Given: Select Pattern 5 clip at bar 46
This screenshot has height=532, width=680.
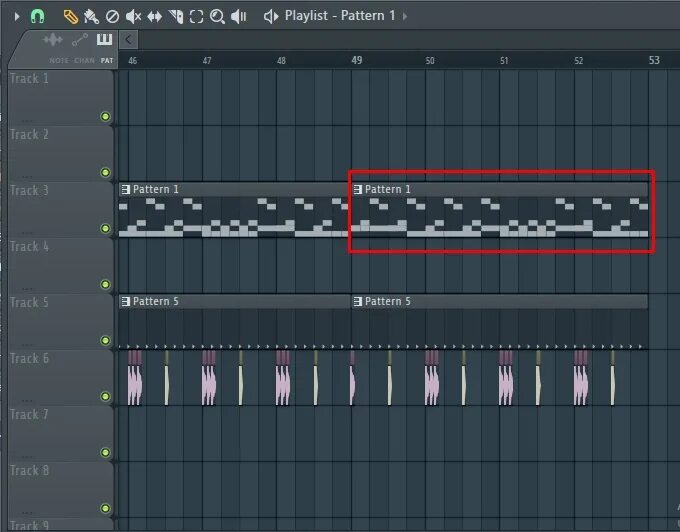Looking at the screenshot, I should click(234, 321).
